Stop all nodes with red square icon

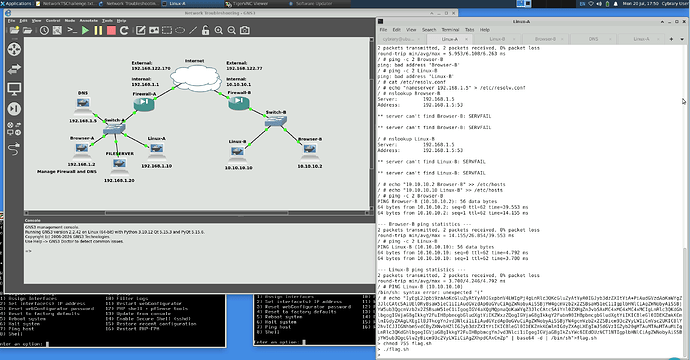(x=111, y=30)
